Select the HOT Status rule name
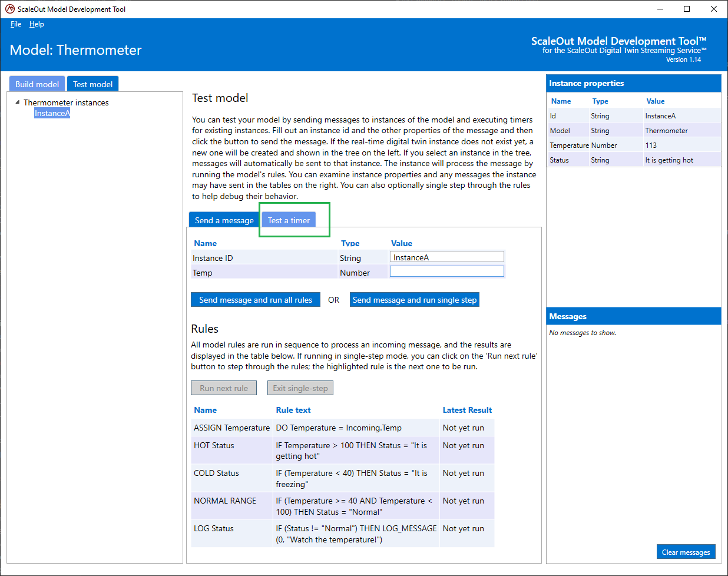Viewport: 728px width, 576px height. [x=214, y=445]
